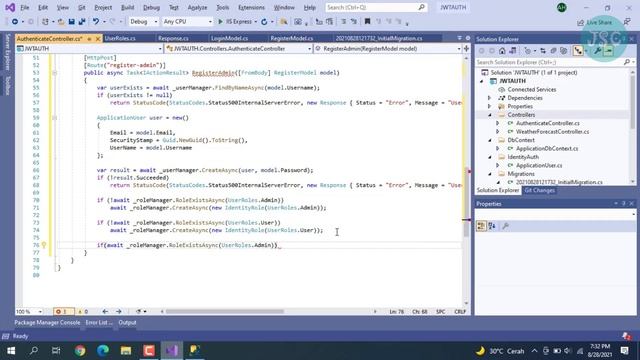Click Collapse All icon in Solution Explorer
This screenshot has width=640, height=360.
coord(553,51)
